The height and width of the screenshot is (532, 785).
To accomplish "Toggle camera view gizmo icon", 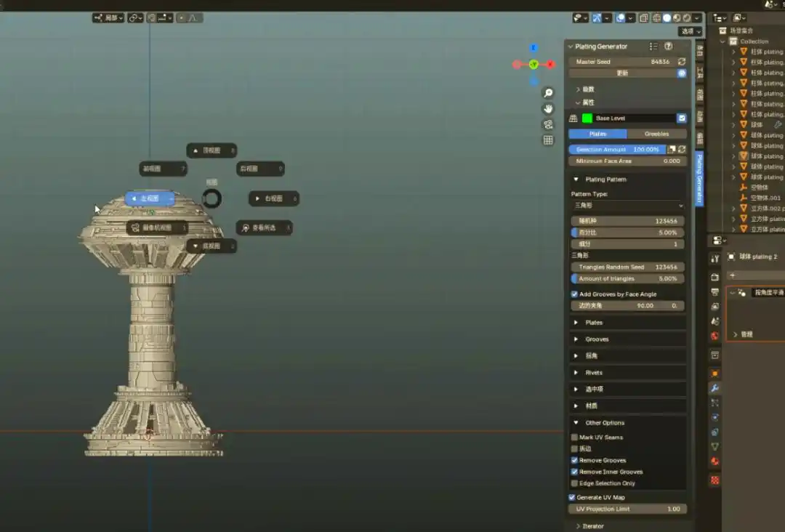I will point(548,124).
